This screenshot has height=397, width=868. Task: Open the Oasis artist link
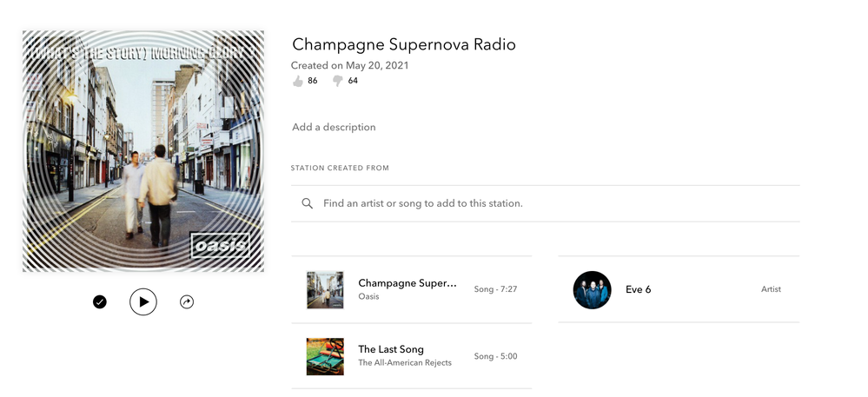(x=368, y=296)
